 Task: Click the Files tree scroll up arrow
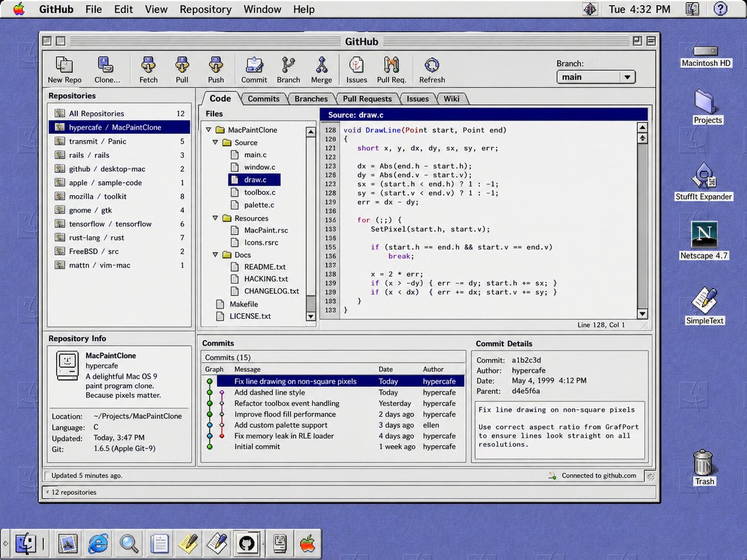pyautogui.click(x=311, y=131)
